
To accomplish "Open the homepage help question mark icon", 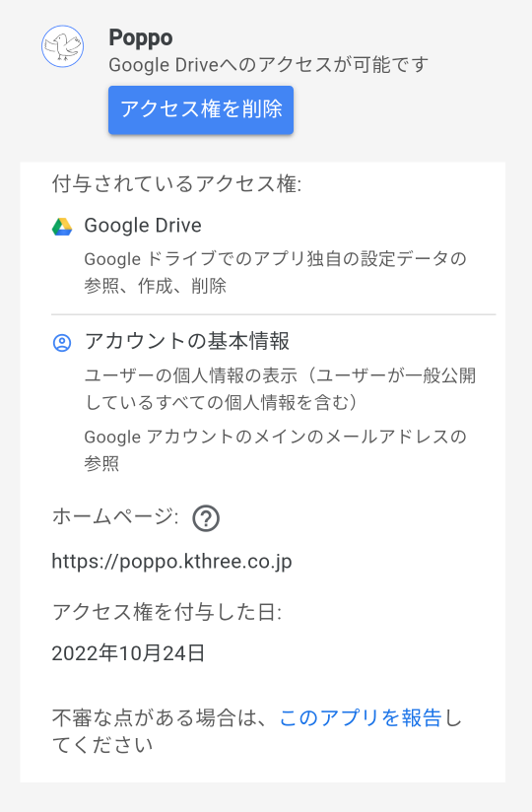I will 206,518.
